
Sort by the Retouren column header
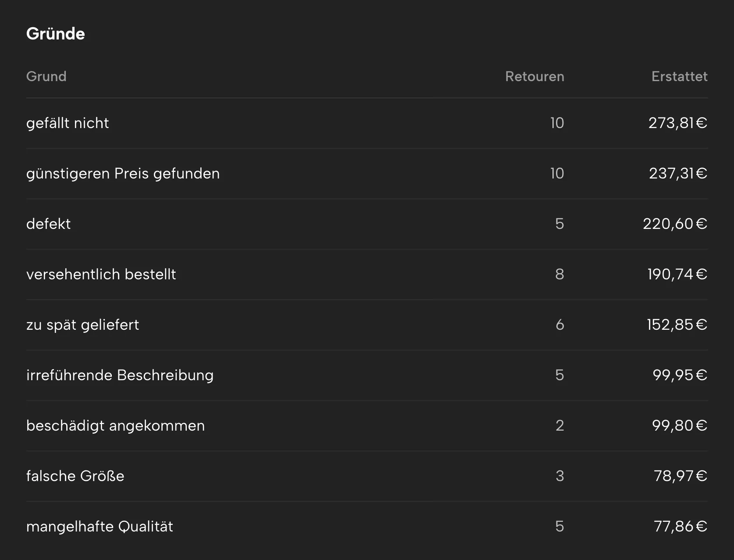tap(534, 76)
